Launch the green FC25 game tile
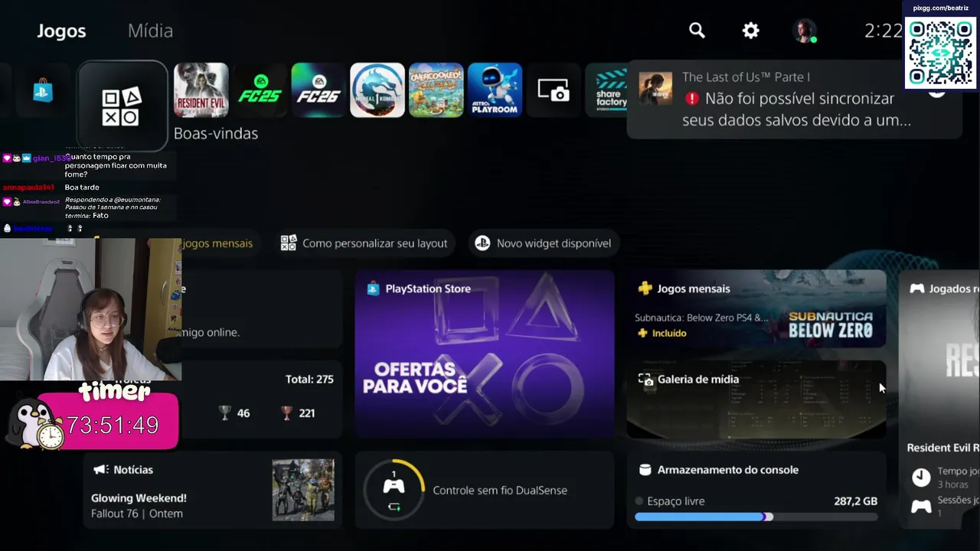Screen dimensions: 980x551 tap(260, 90)
